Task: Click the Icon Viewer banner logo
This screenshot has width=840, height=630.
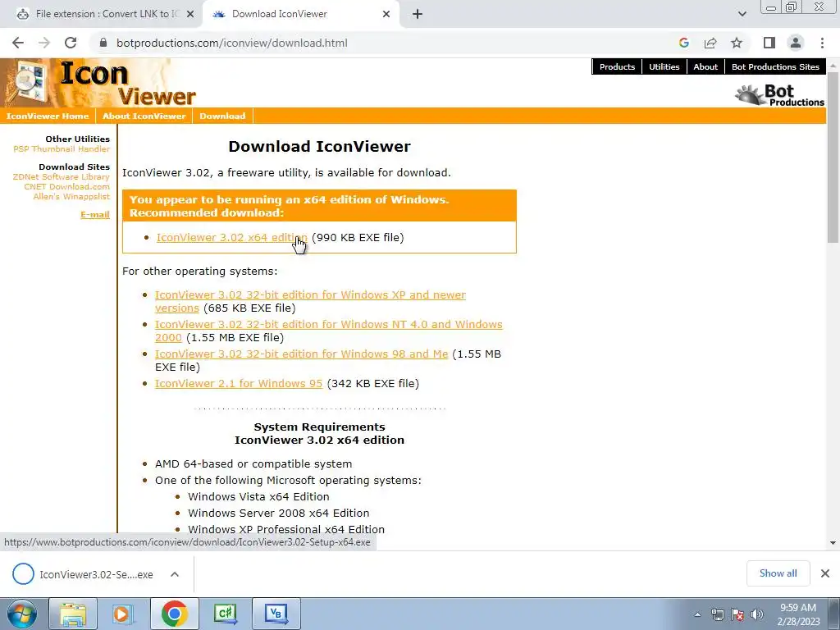Action: coord(99,83)
